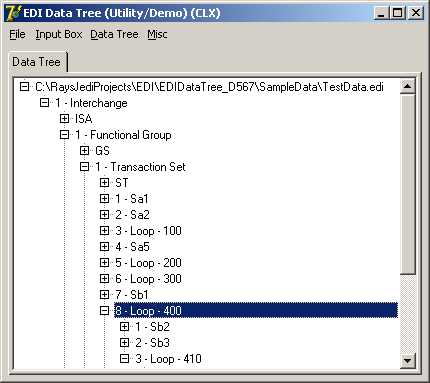Expand the 7 - Sb1 node

(x=104, y=295)
